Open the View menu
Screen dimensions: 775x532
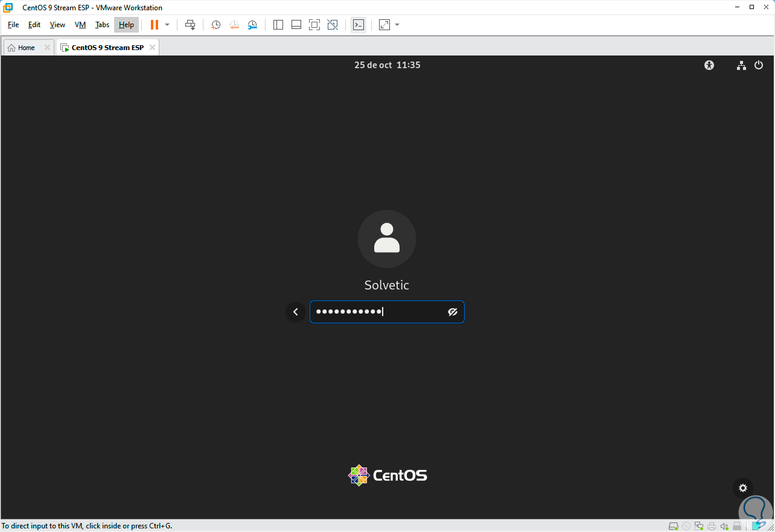pyautogui.click(x=57, y=25)
